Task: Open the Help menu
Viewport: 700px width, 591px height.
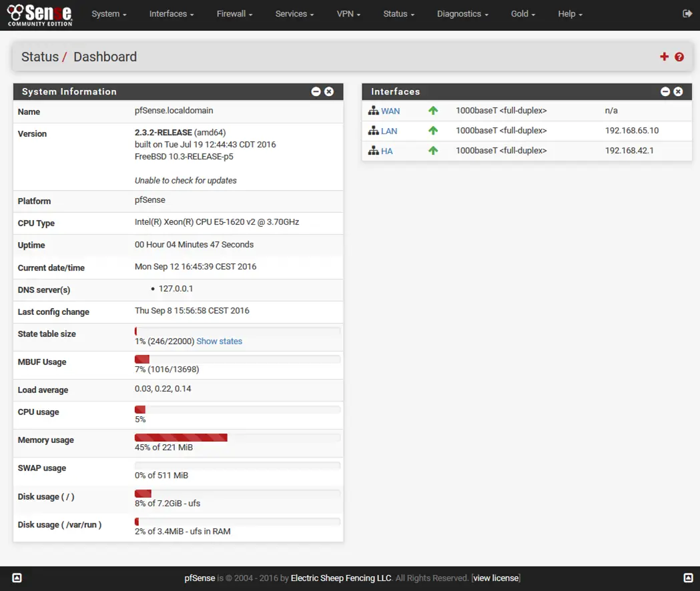Action: point(570,14)
